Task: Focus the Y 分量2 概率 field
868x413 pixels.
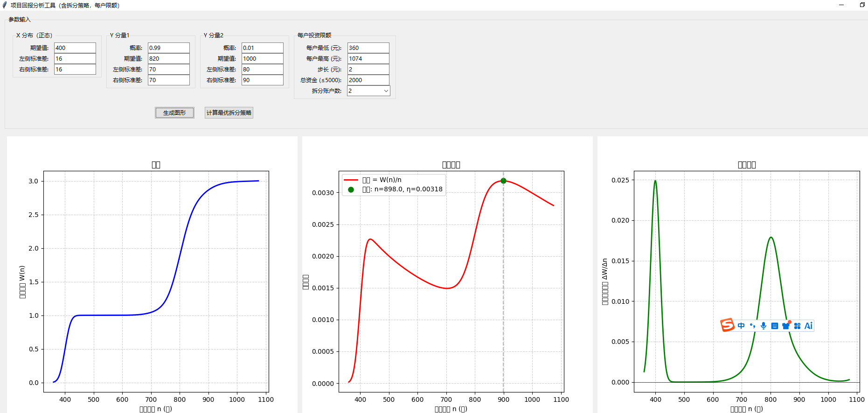Action: click(263, 48)
